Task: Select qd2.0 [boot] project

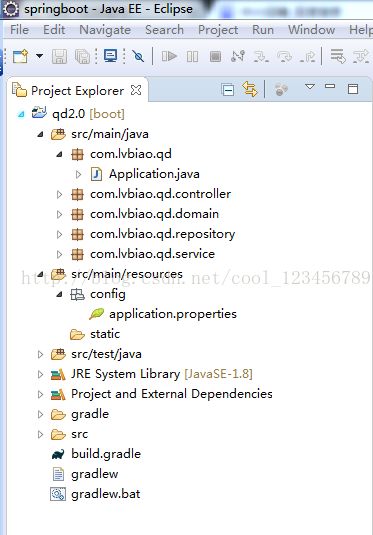Action: [x=88, y=114]
